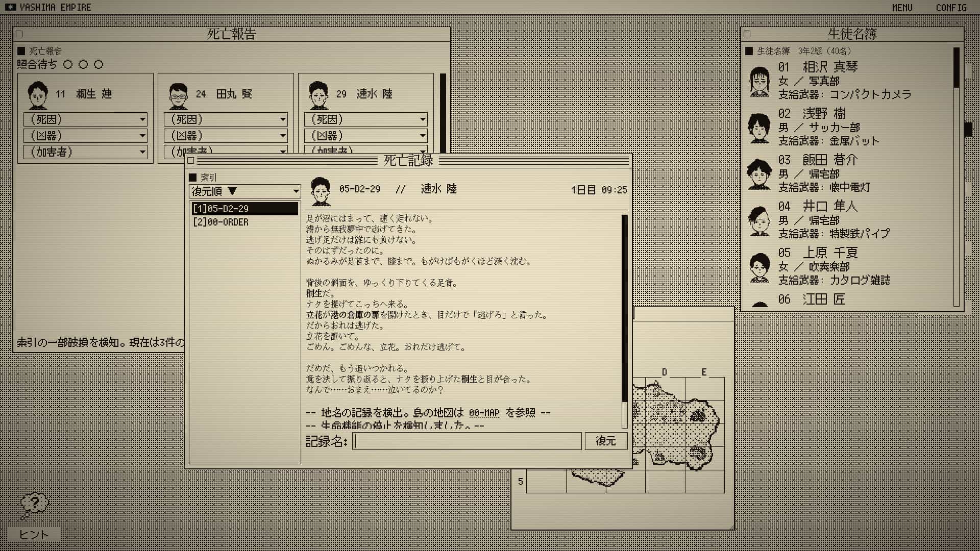
Task: Click the 速水 陸 portrait in death record header
Action: tap(321, 191)
